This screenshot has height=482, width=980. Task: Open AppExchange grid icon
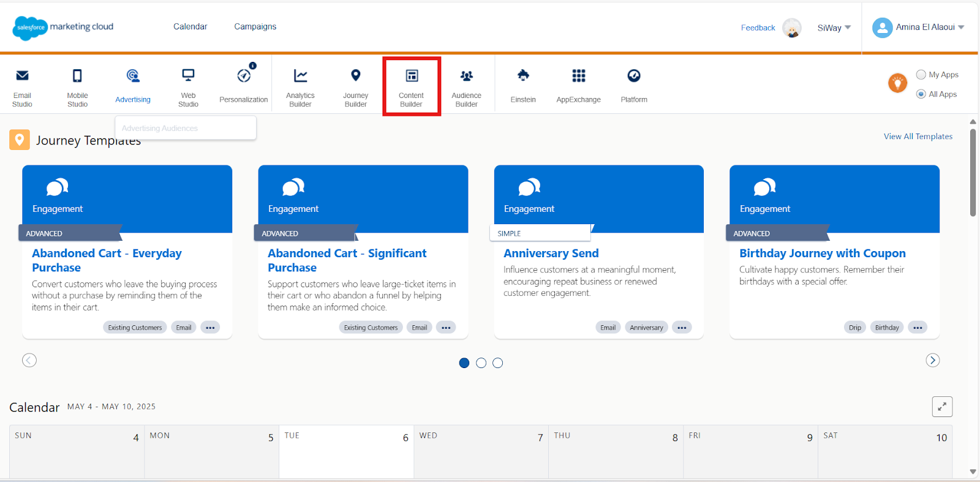tap(579, 75)
